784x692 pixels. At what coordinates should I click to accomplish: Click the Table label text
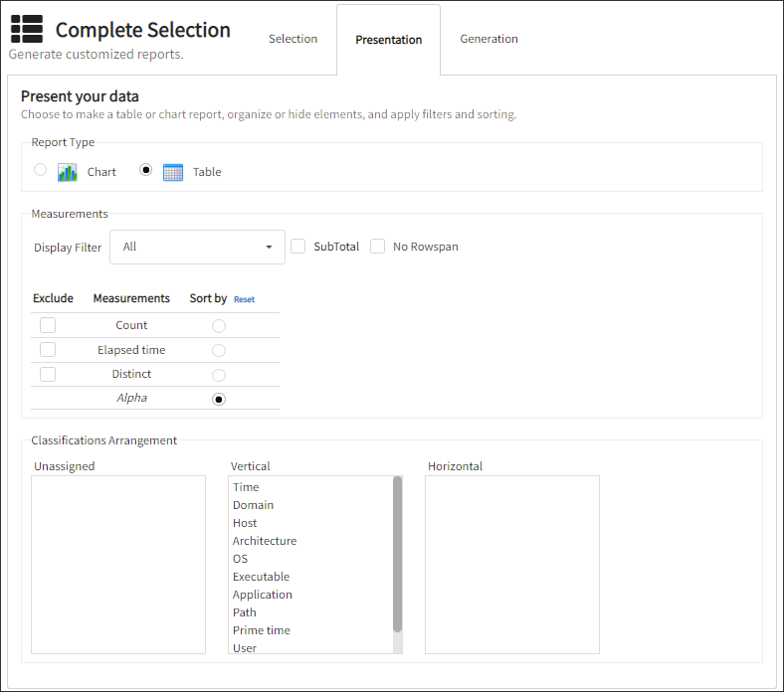207,172
